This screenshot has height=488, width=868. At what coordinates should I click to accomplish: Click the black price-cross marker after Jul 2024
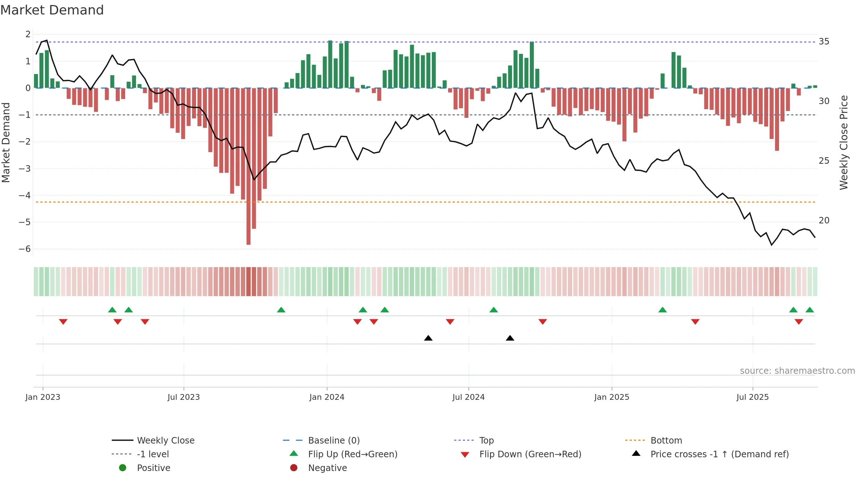(x=510, y=338)
